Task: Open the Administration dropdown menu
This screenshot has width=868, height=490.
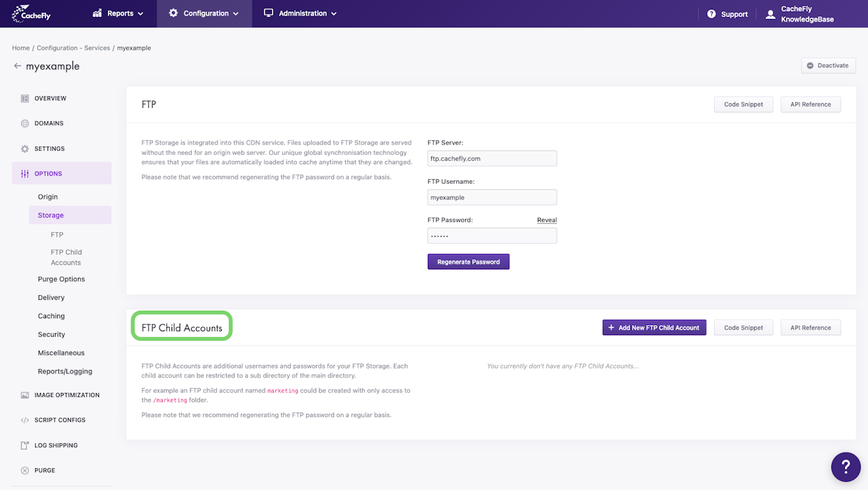Action: click(300, 14)
